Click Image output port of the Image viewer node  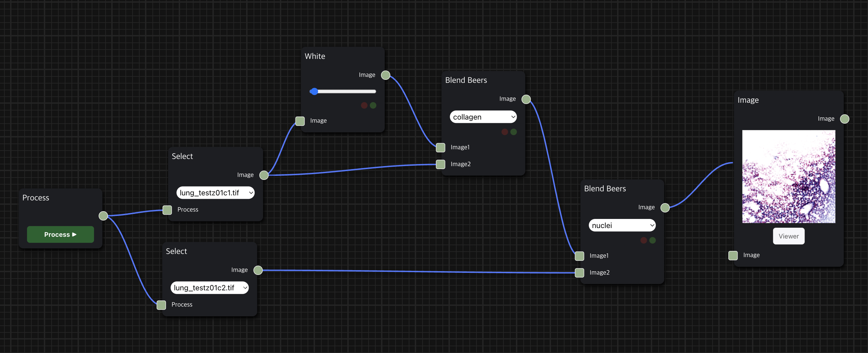(845, 119)
